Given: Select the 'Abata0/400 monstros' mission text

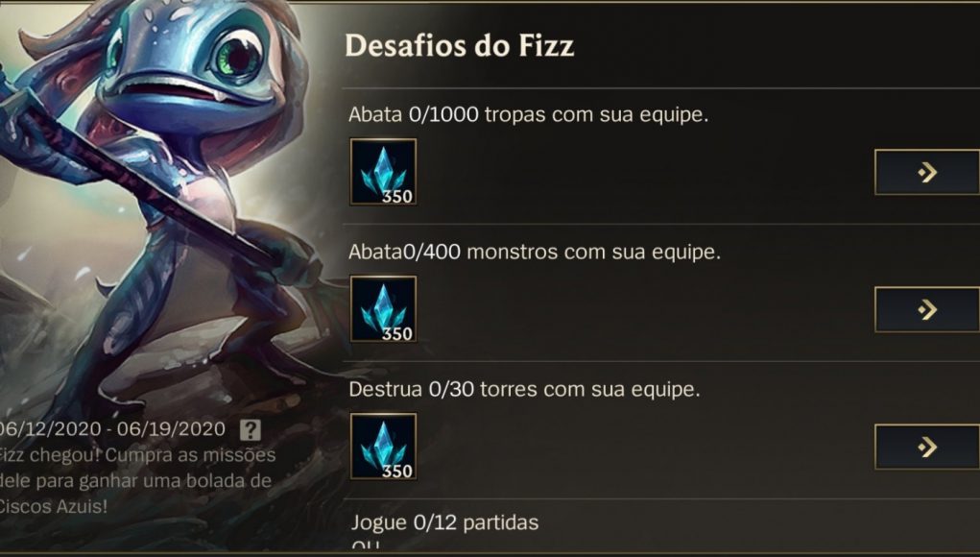Looking at the screenshot, I should (x=535, y=252).
